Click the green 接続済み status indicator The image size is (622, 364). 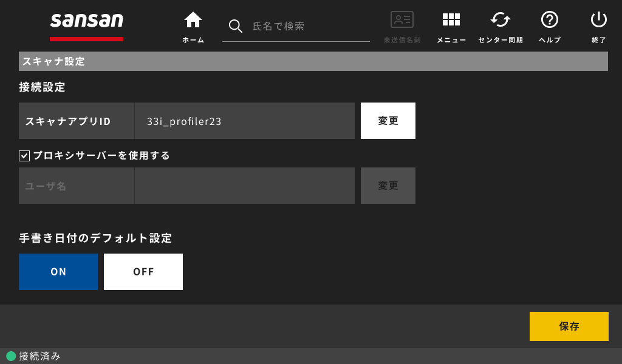[x=11, y=356]
